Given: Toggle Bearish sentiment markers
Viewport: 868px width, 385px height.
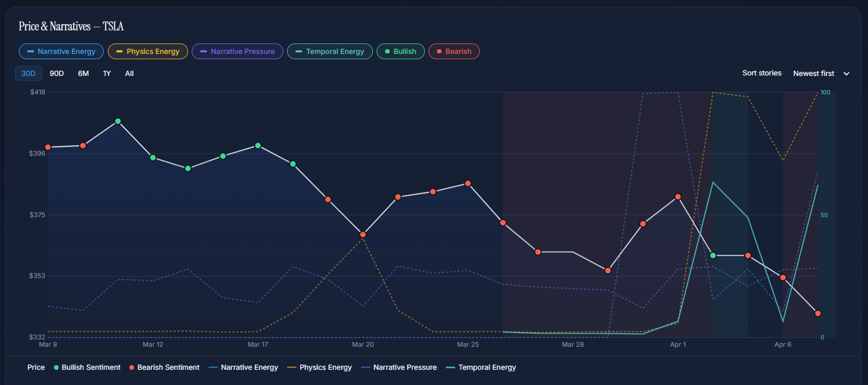Looking at the screenshot, I should (454, 51).
